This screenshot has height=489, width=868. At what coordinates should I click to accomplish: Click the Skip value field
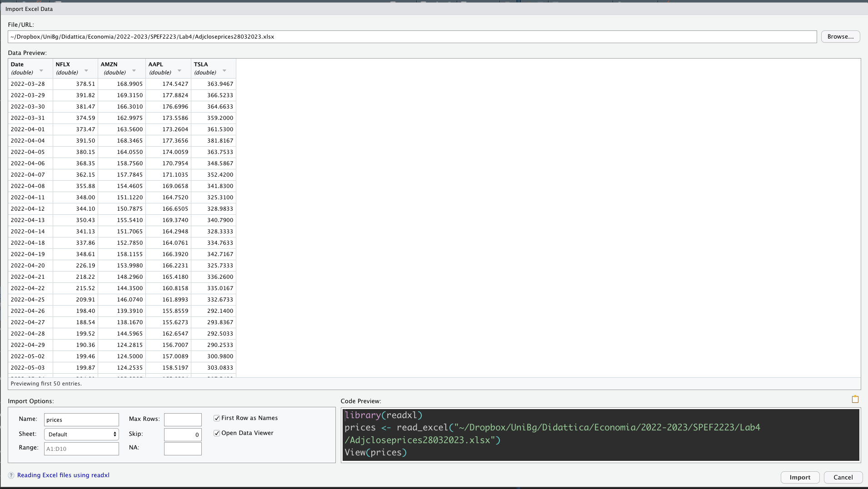click(x=183, y=435)
